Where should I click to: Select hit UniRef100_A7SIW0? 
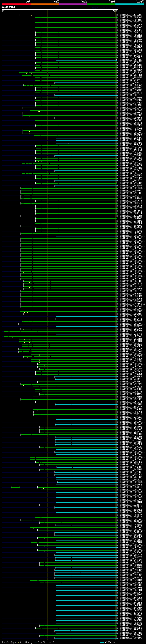point(131,580)
